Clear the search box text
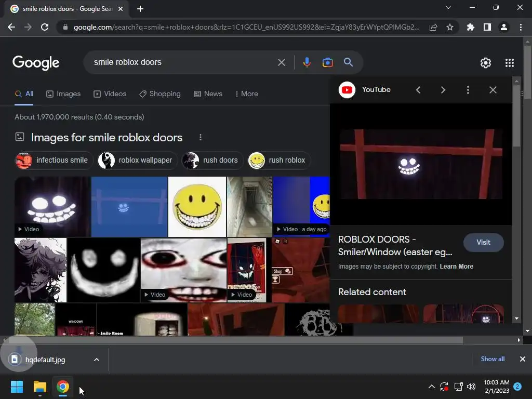This screenshot has height=399, width=532. [281, 62]
